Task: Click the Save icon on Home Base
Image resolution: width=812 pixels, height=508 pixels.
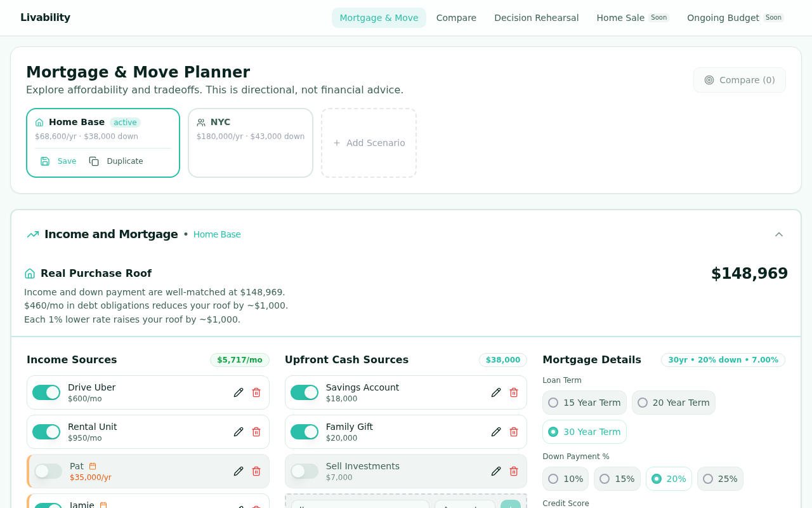Action: (45, 161)
